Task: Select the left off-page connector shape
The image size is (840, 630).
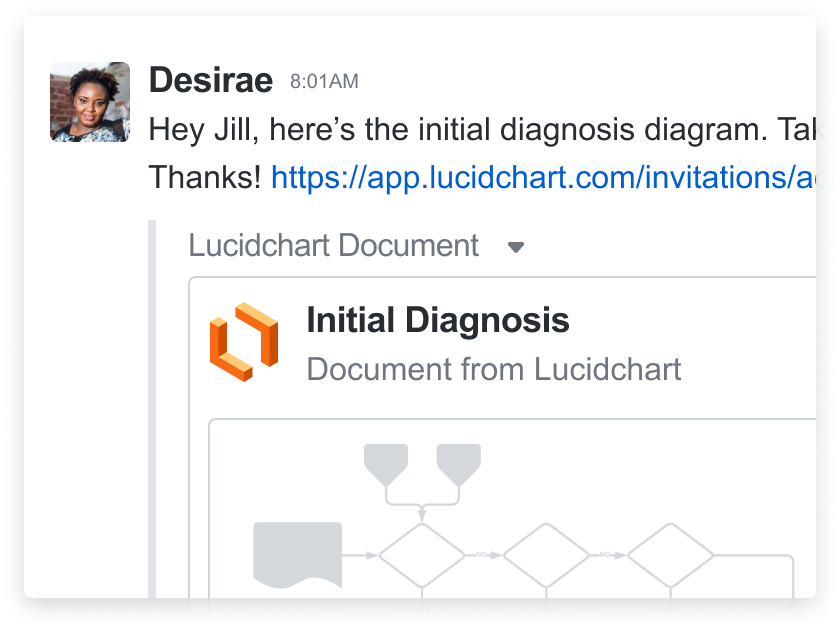Action: (x=386, y=465)
